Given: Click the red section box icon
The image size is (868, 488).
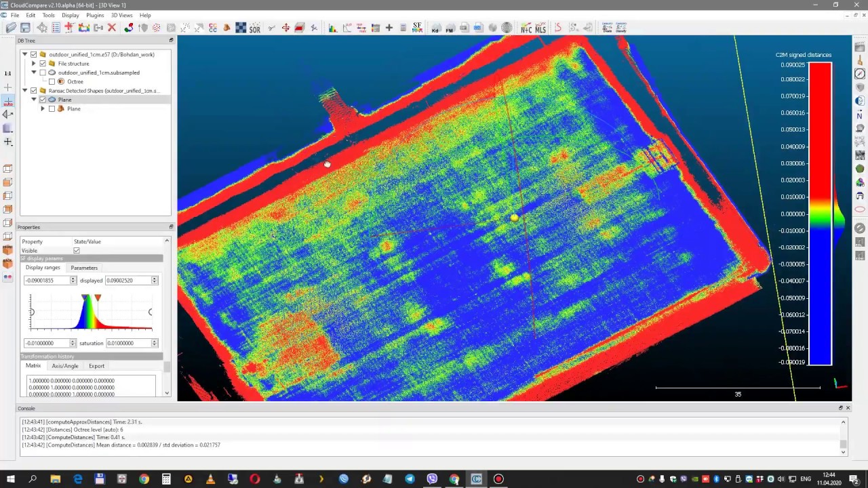Looking at the screenshot, I should pyautogui.click(x=299, y=28).
